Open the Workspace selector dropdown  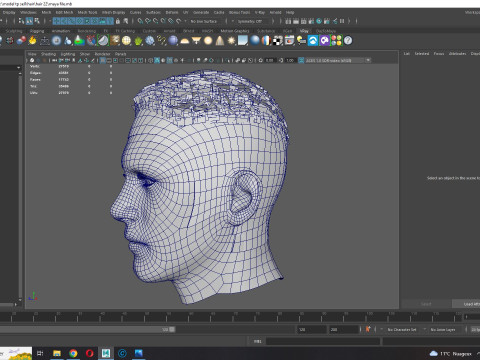point(472,12)
